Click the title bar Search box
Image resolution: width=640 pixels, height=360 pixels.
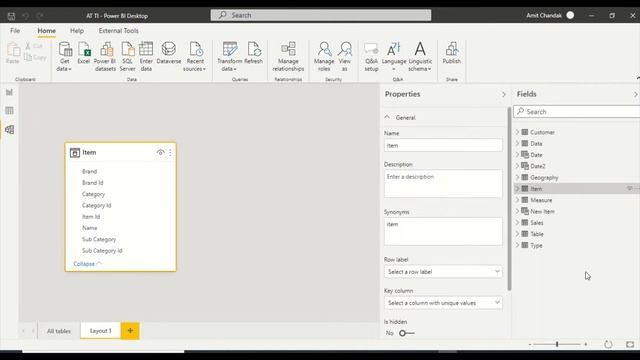[321, 15]
